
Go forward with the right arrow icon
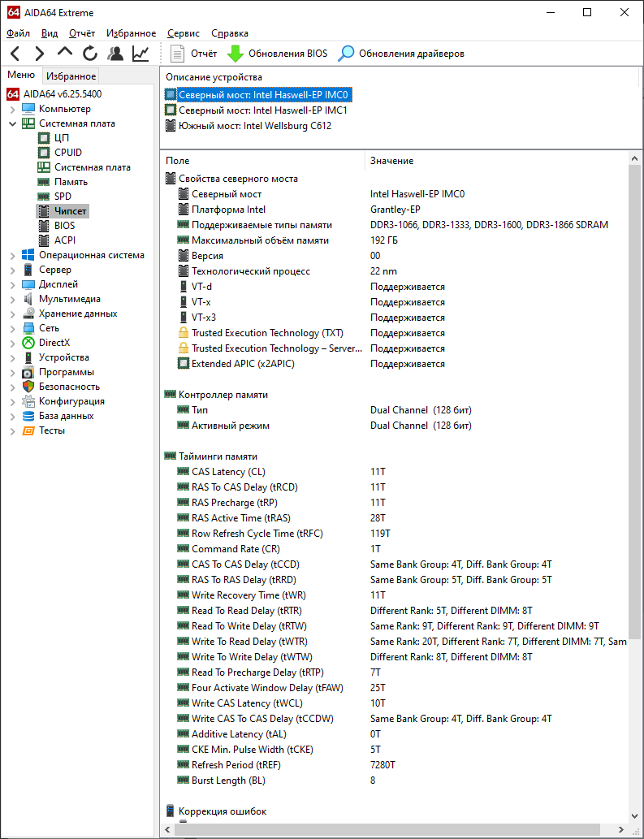pyautogui.click(x=40, y=54)
